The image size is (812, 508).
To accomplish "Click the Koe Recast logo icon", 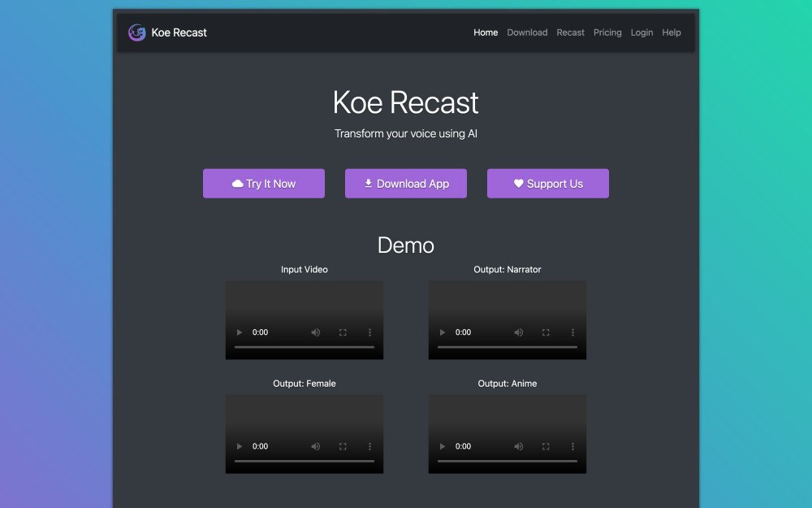I will click(136, 33).
